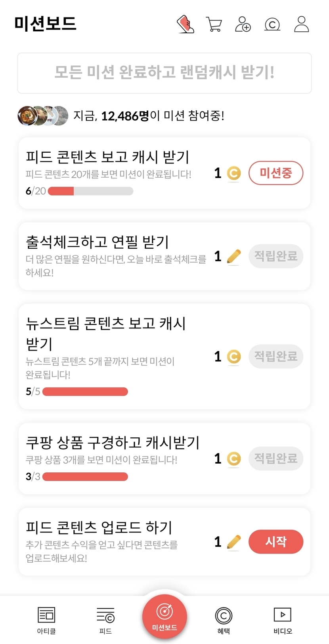Tap the 적립완료 button for 쿠팡 mission

[x=276, y=458]
